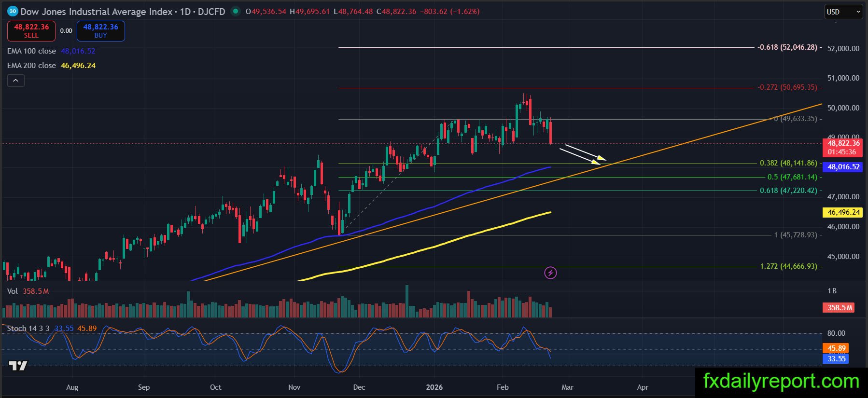The width and height of the screenshot is (868, 398).
Task: Click the 80.00 Stoch axis label
Action: [x=836, y=333]
